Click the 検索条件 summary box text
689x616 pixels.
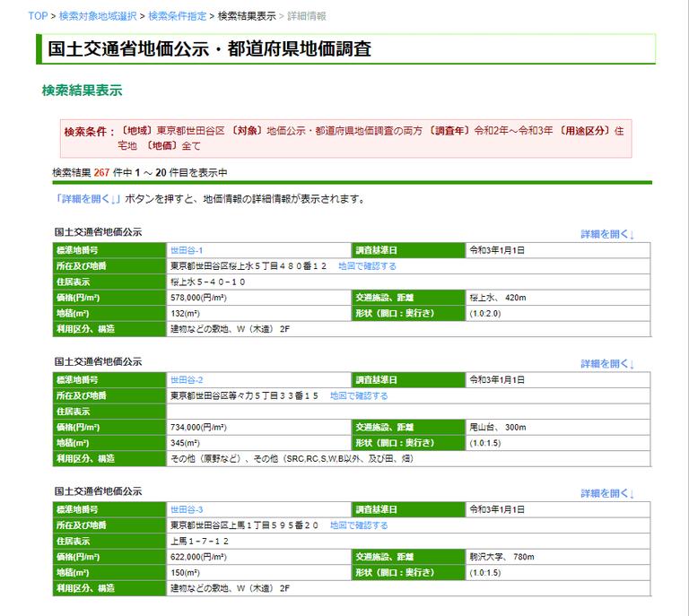pos(345,138)
